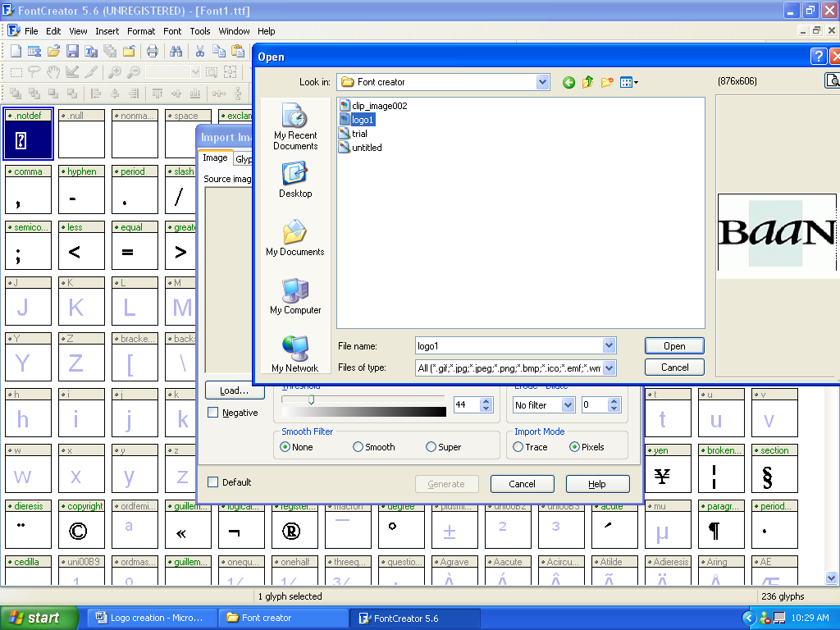840x630 pixels.
Task: Click the Cut scissors icon
Action: click(200, 51)
